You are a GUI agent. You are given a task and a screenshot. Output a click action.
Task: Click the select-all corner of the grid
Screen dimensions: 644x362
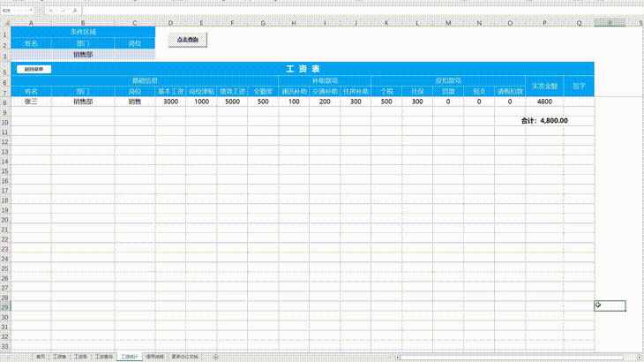5,21
